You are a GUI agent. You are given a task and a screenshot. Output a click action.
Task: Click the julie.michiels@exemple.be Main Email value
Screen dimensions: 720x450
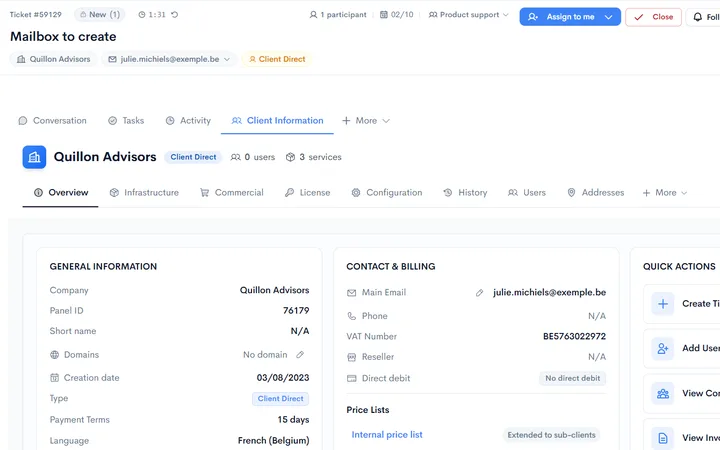point(550,292)
